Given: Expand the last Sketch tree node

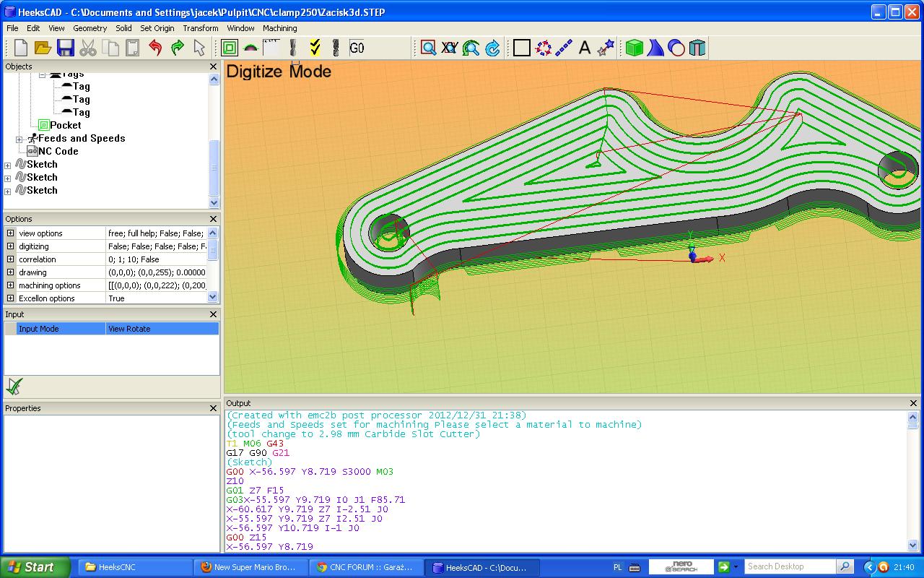Looking at the screenshot, I should tap(8, 191).
